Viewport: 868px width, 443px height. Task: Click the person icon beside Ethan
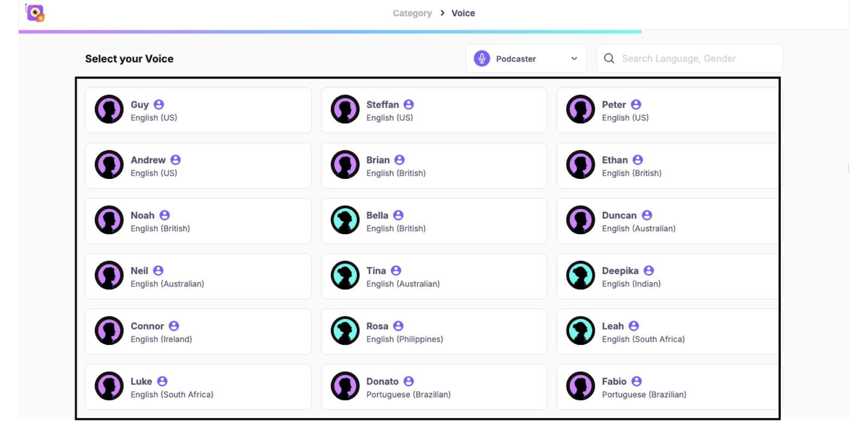click(x=638, y=160)
